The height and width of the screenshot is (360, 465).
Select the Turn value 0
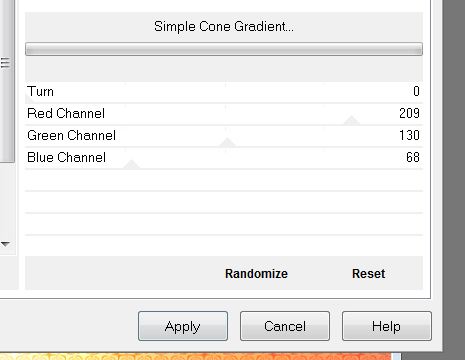coord(416,91)
